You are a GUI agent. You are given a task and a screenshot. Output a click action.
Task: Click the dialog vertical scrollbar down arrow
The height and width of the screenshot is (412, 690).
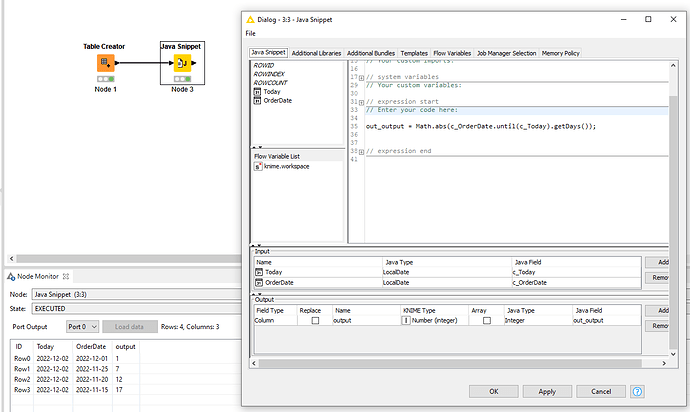(673, 354)
